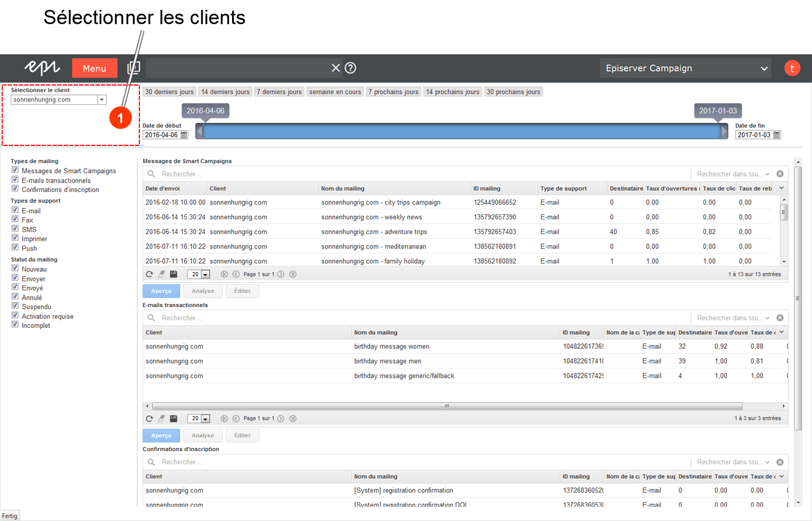Toggle the Push checkbox
Image resolution: width=812 pixels, height=521 pixels.
pos(15,247)
